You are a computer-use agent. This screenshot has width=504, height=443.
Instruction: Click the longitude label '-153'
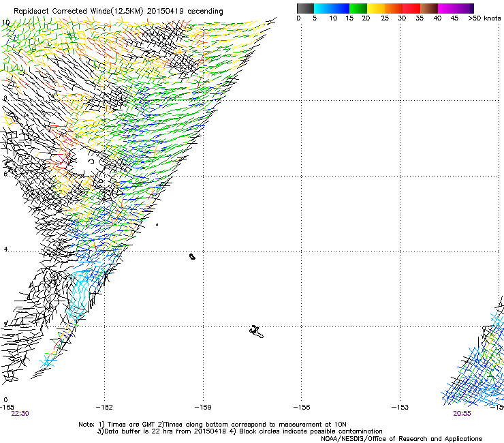tap(400, 408)
